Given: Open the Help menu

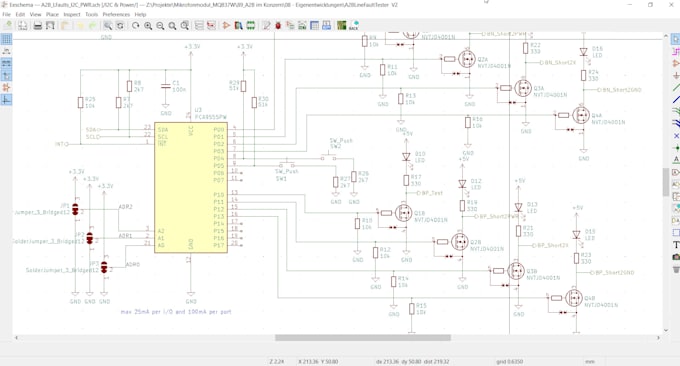Looking at the screenshot, I should pos(140,14).
